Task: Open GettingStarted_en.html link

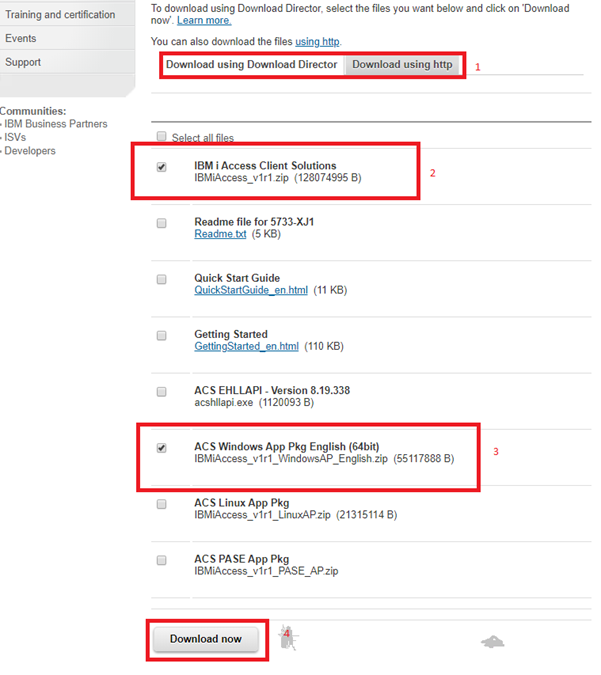Action: 246,347
